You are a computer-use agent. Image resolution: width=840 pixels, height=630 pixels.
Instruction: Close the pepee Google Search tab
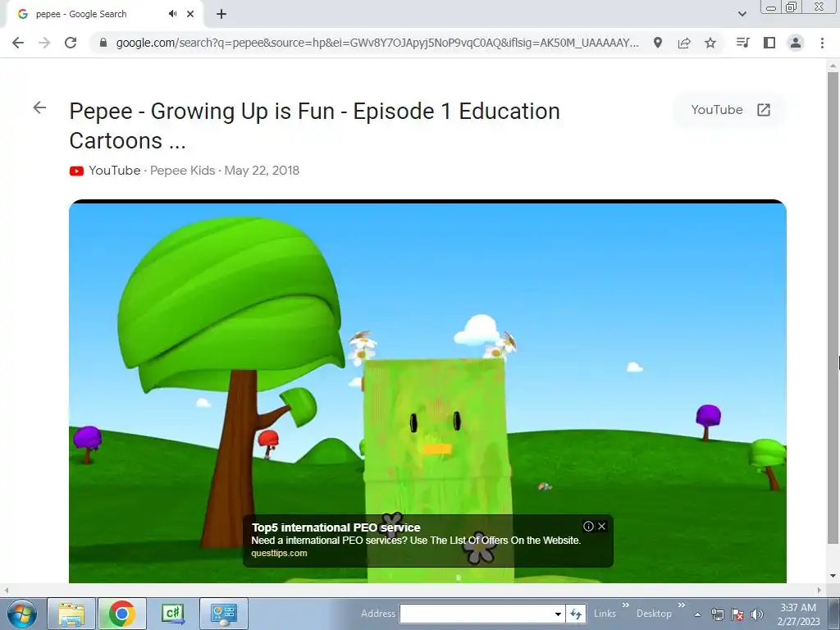(x=190, y=14)
